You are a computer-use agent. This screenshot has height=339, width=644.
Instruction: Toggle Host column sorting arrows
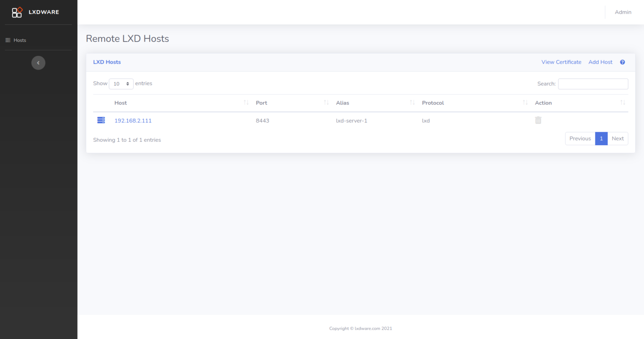pyautogui.click(x=246, y=102)
